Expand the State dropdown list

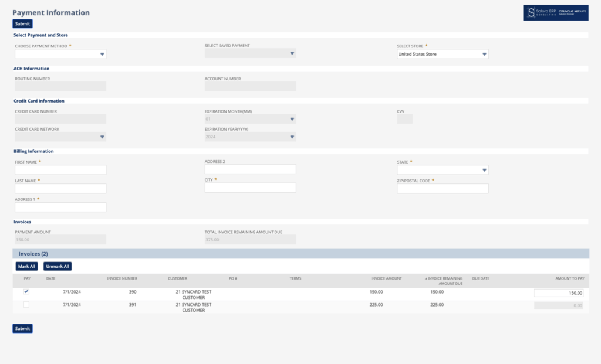443,170
